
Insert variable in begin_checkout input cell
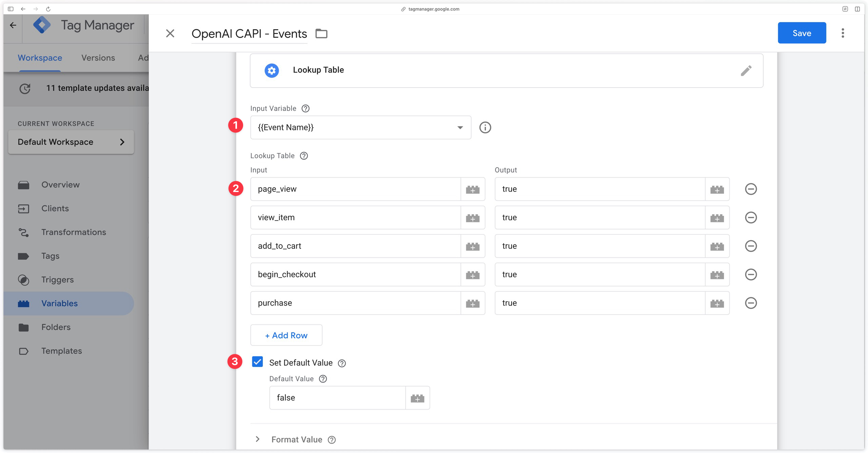pyautogui.click(x=473, y=275)
